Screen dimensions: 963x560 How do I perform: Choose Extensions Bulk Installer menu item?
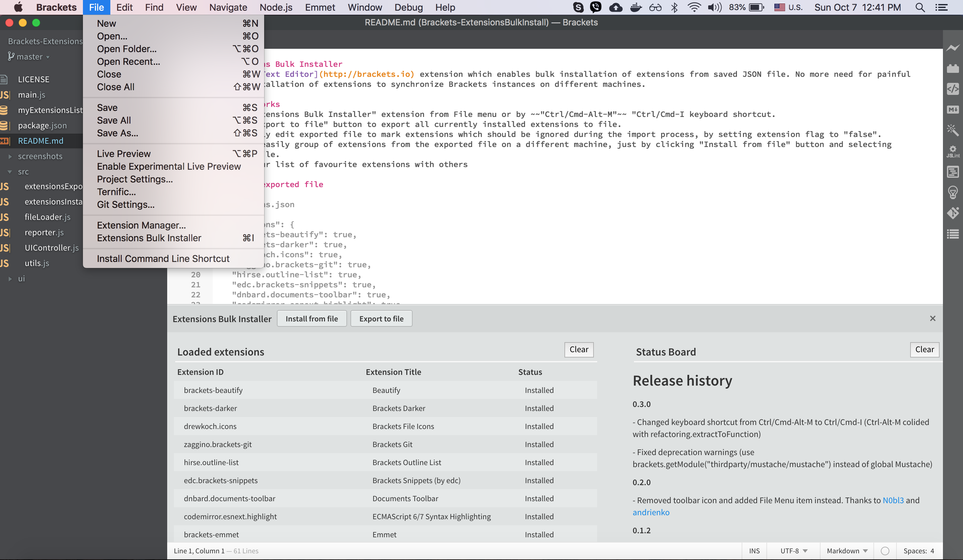tap(174, 238)
